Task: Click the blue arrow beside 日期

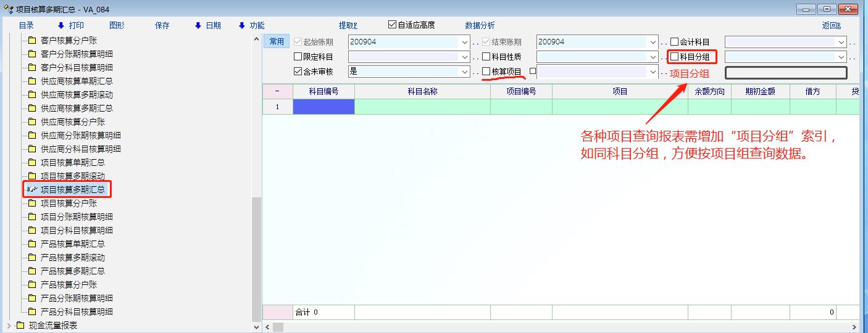Action: [198, 25]
